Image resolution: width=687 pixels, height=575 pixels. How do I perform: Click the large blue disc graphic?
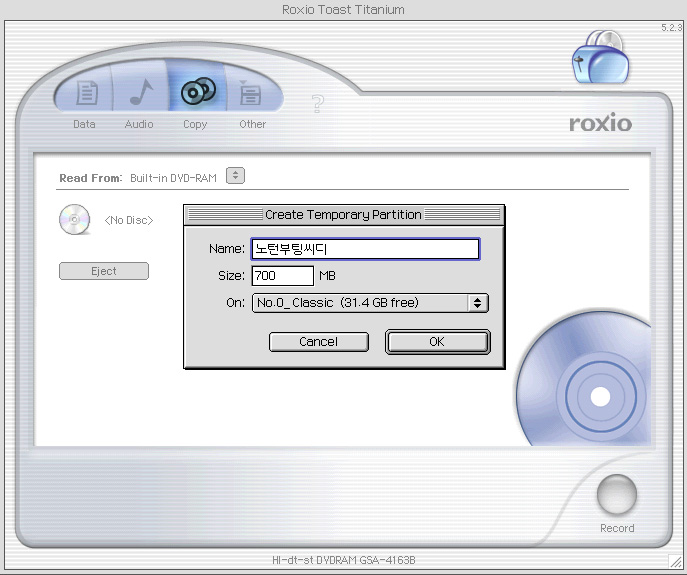click(595, 392)
